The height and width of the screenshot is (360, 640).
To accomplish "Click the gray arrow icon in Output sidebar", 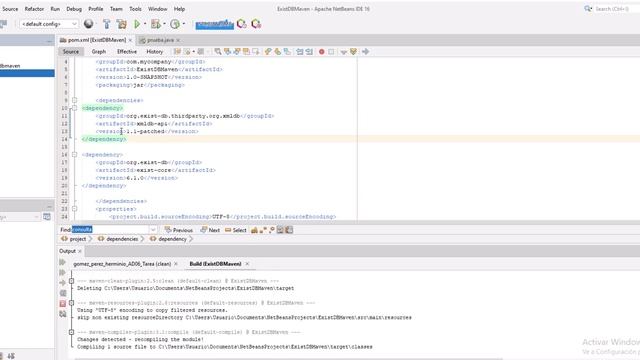I will coord(62,282).
